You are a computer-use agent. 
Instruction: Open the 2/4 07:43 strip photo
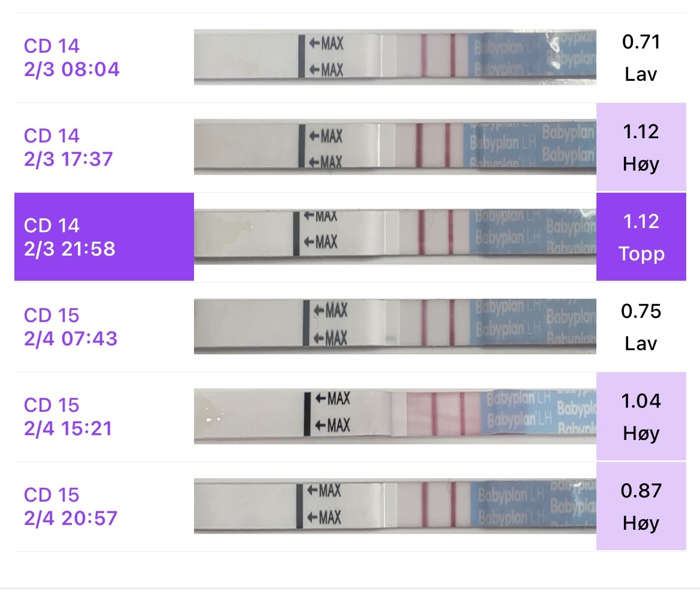[395, 327]
